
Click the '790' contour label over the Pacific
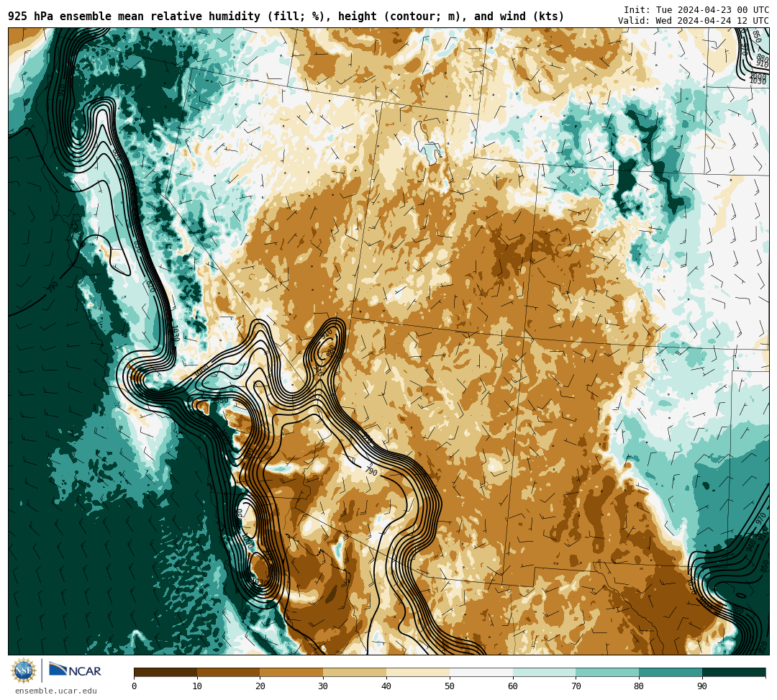[53, 287]
